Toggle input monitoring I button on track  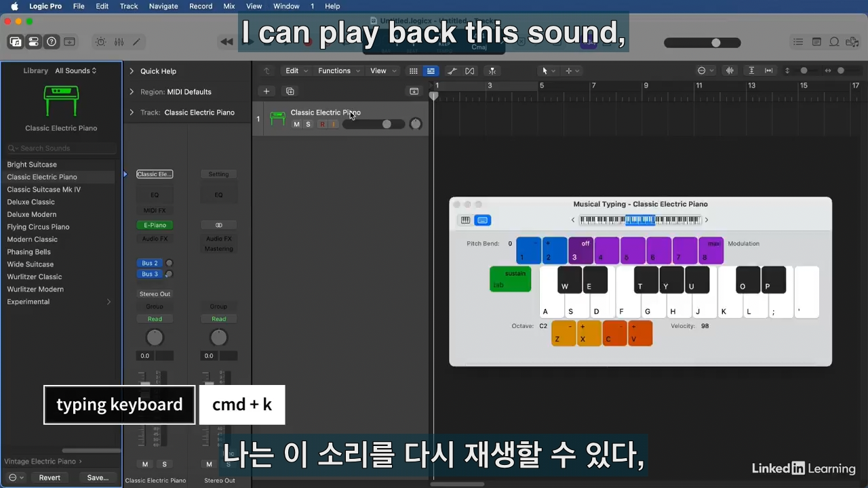coord(333,124)
